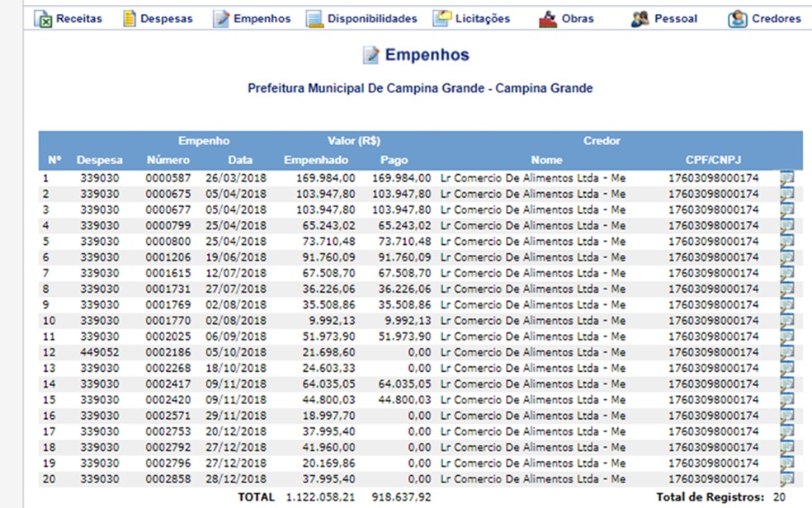This screenshot has width=812, height=508.
Task: Open details icon for empenho 0002792
Action: 786,448
